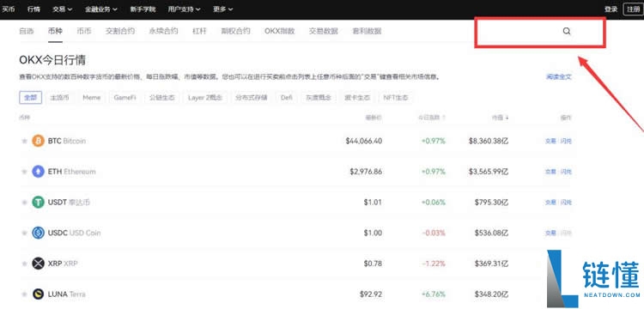644x309 pixels.
Task: Filter by 灰度概念 category
Action: click(x=319, y=98)
